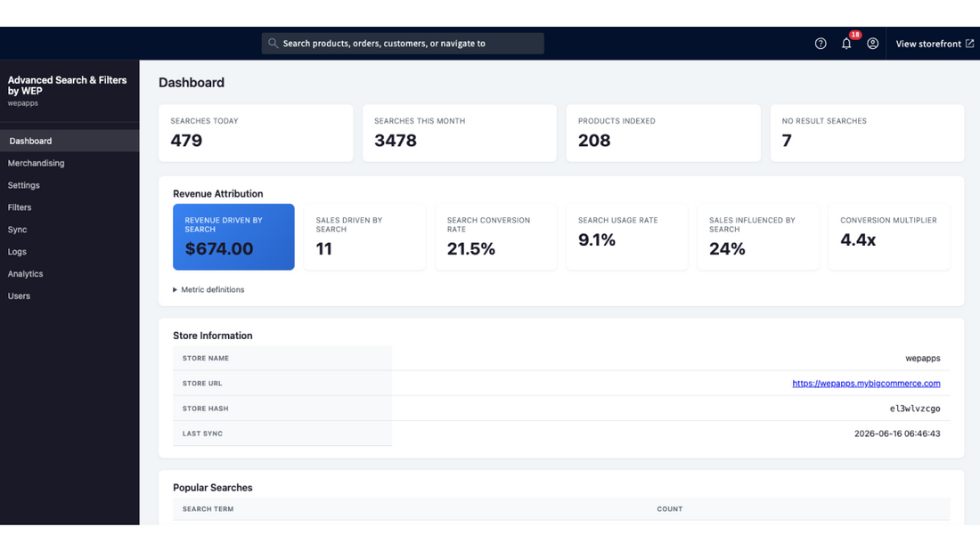Click Search Conversion Rate 21.5% value

(470, 248)
